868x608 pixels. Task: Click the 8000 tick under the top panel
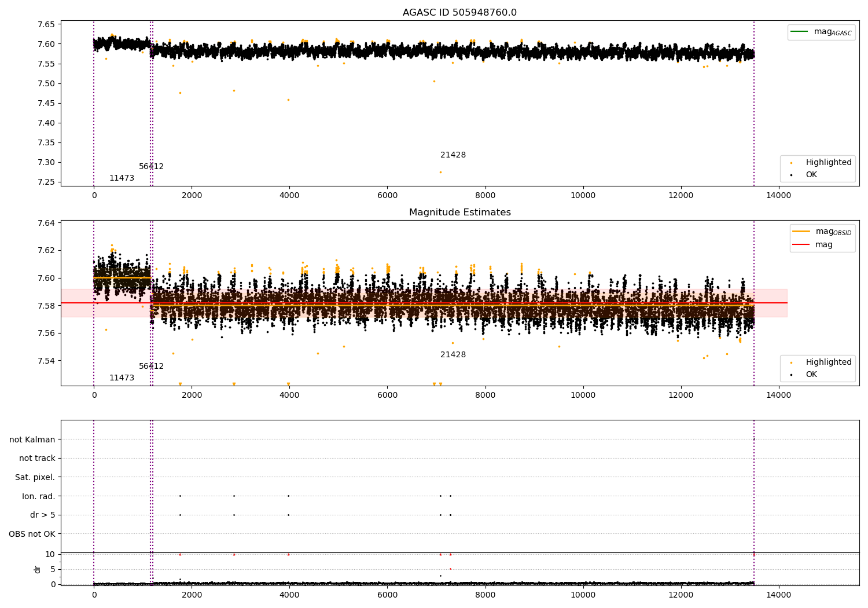tap(485, 195)
